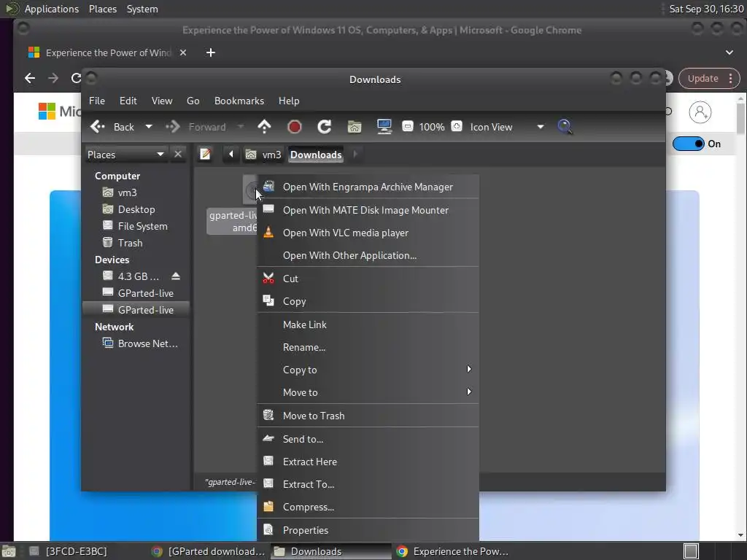This screenshot has height=560, width=747.
Task: Open the Help menu
Action: [289, 101]
